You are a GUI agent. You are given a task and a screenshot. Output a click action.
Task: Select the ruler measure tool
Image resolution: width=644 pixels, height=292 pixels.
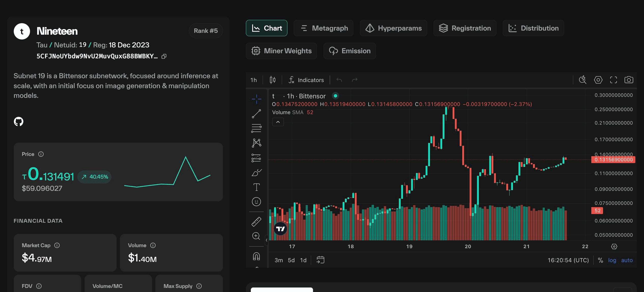(256, 222)
